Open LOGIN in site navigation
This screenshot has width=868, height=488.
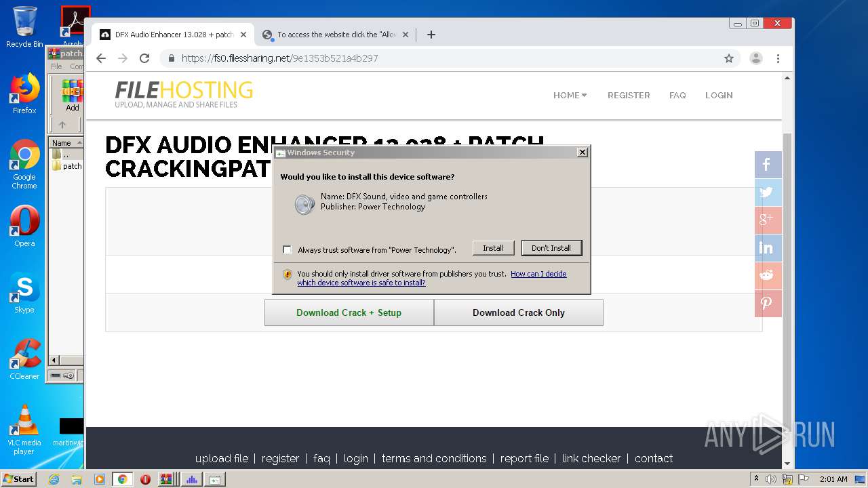[x=719, y=95]
